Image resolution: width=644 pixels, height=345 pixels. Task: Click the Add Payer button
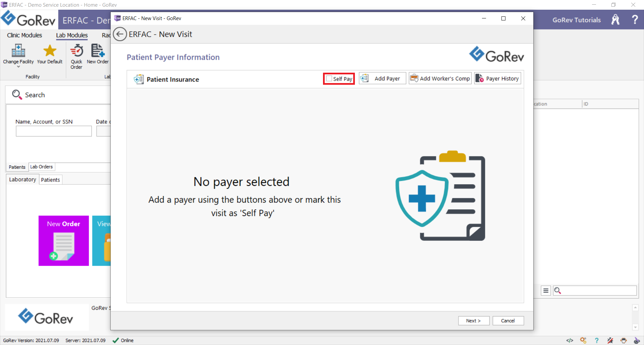coord(382,78)
